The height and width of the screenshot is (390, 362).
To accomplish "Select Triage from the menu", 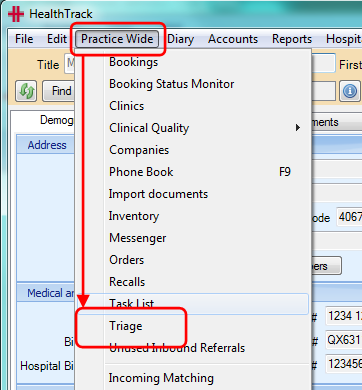I will (193, 326).
